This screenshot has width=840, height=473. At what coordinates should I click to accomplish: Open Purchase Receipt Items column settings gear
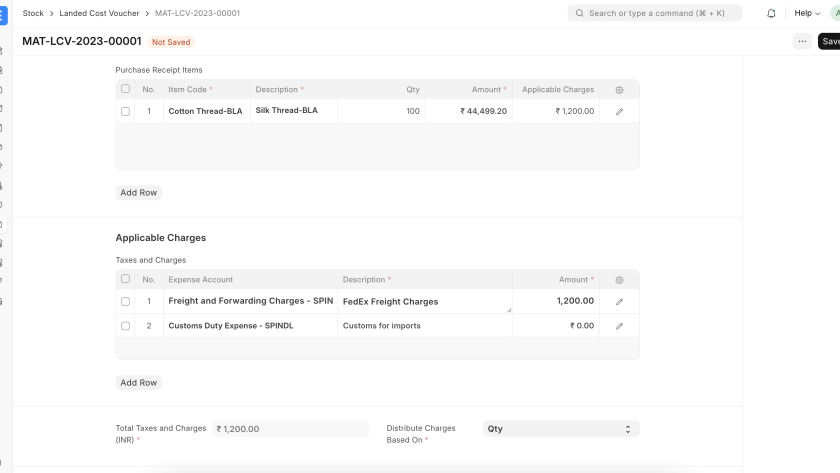pyautogui.click(x=619, y=90)
